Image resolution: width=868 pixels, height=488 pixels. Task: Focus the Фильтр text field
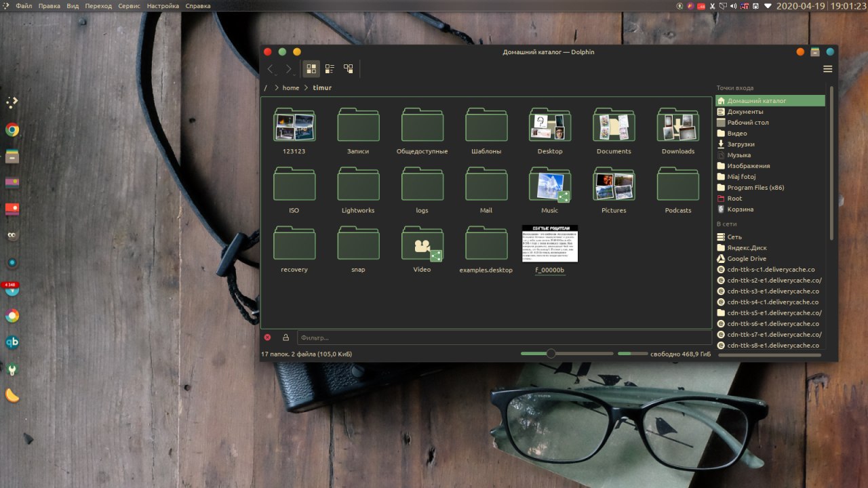coord(504,338)
